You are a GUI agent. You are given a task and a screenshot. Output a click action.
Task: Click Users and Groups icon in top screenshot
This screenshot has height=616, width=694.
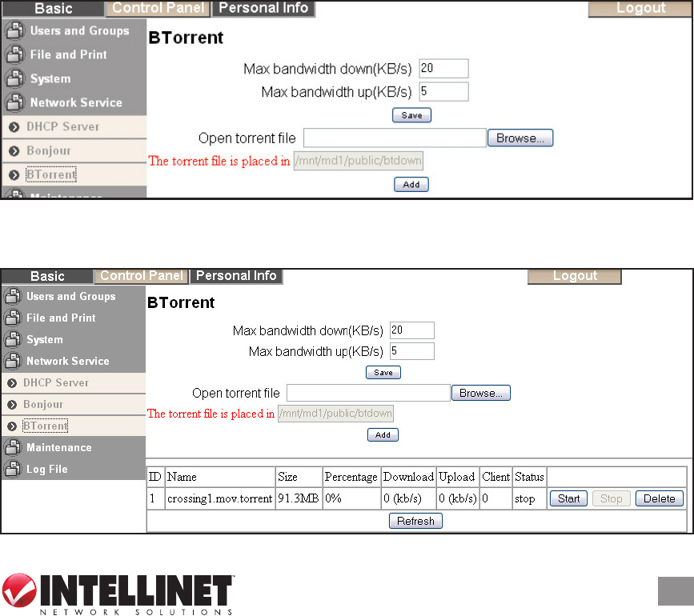tap(14, 30)
